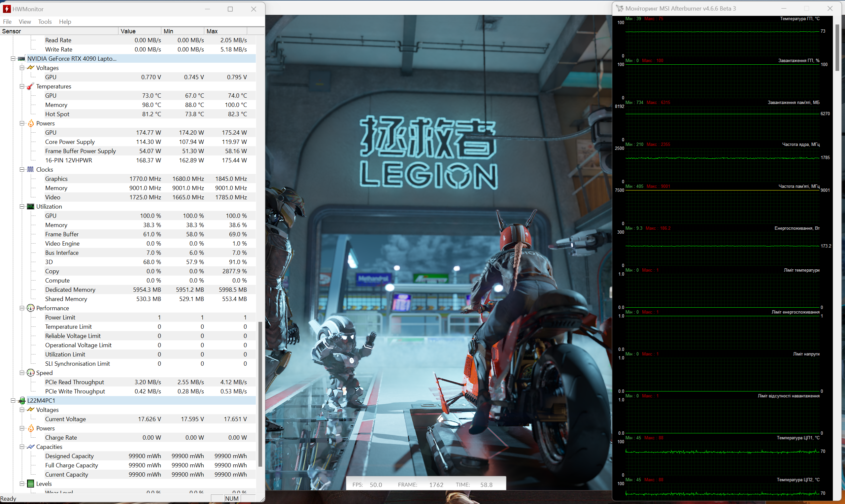Open the View menu
This screenshot has width=845, height=504.
pos(24,22)
